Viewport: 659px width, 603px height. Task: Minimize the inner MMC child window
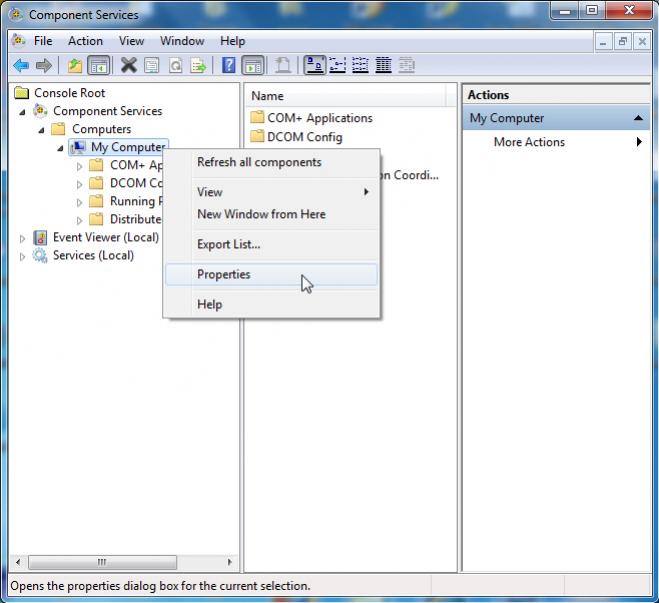coord(603,42)
